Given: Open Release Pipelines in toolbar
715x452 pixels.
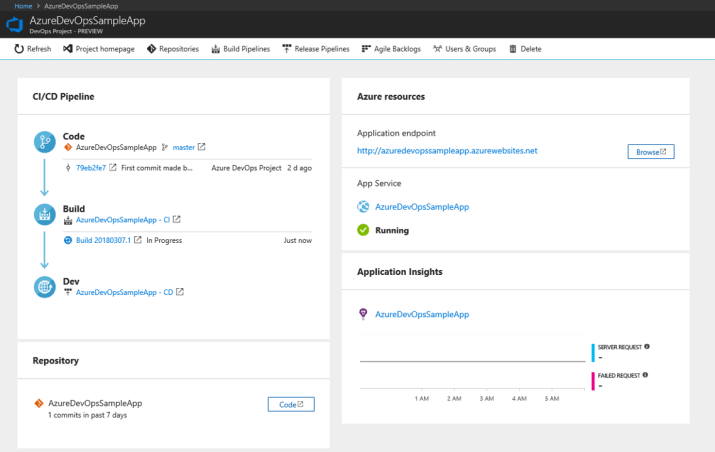Looking at the screenshot, I should pyautogui.click(x=316, y=48).
